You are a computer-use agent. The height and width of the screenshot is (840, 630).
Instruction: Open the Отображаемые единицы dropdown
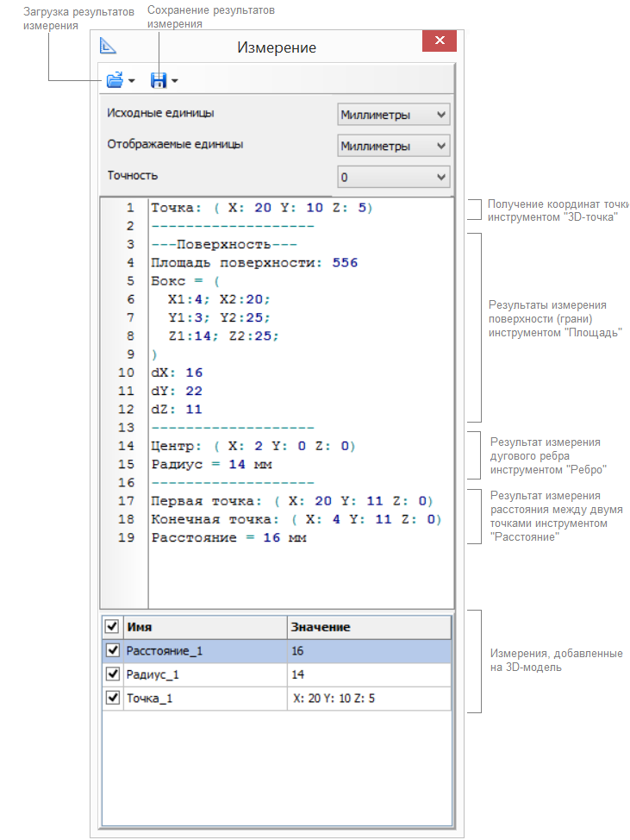coord(394,147)
